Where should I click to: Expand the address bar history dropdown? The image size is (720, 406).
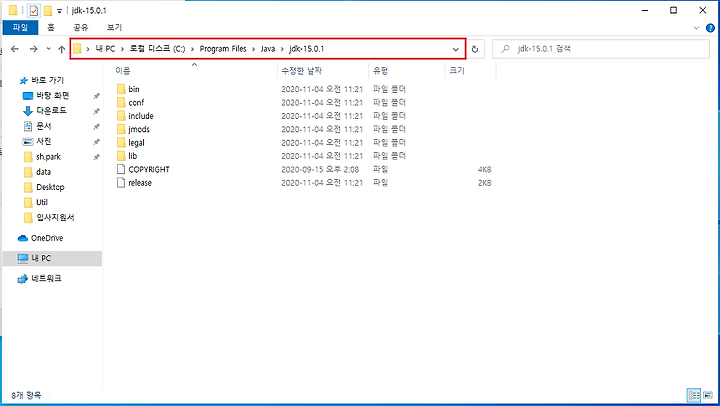[456, 49]
